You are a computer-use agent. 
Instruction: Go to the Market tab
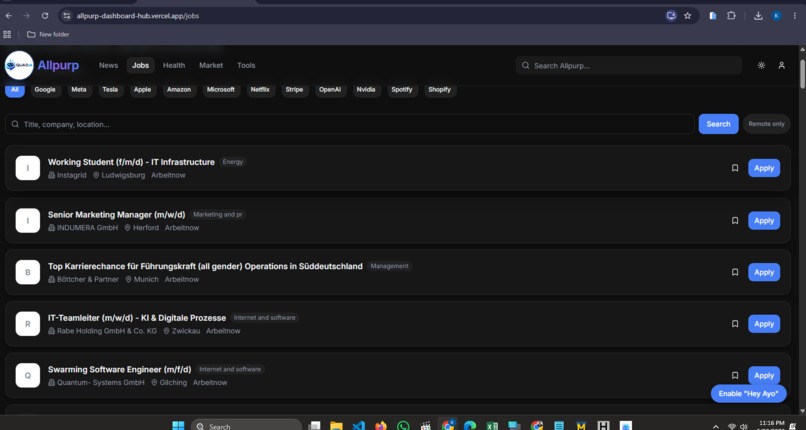(211, 65)
